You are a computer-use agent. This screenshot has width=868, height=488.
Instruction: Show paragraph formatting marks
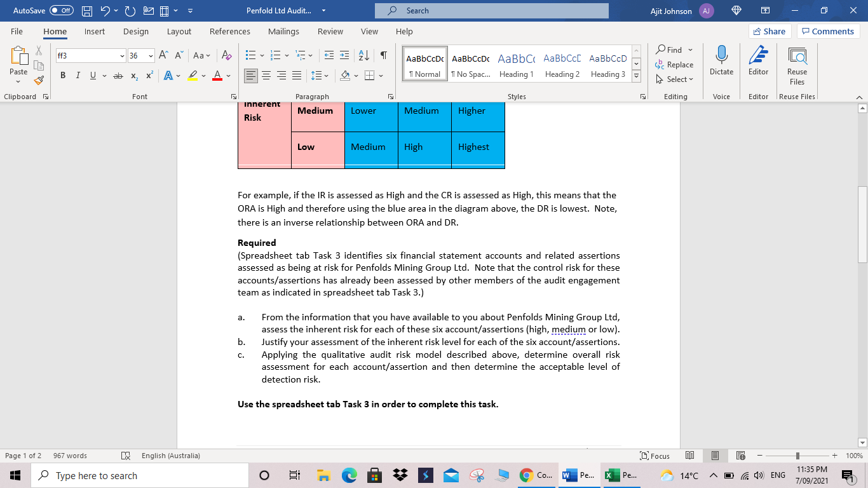click(x=383, y=55)
